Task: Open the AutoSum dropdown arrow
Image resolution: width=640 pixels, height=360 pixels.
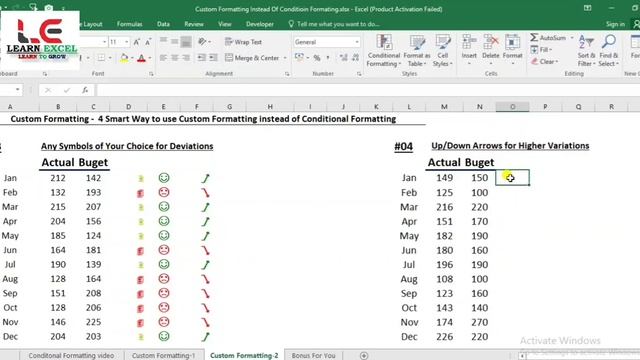Action: click(x=572, y=38)
